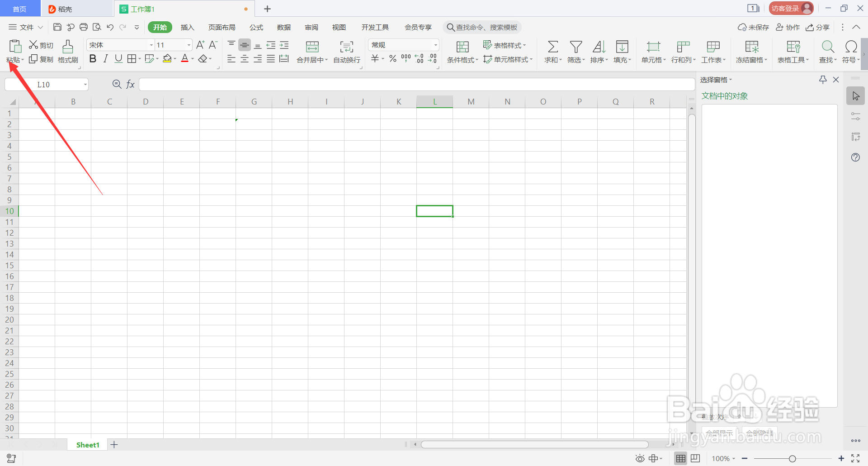Click column header M
The width and height of the screenshot is (868, 466).
point(471,101)
